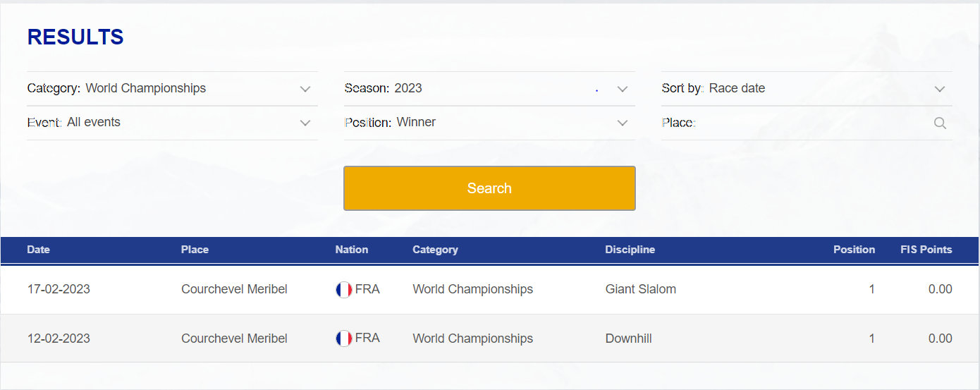Click the French flag in Downhill row

click(344, 339)
